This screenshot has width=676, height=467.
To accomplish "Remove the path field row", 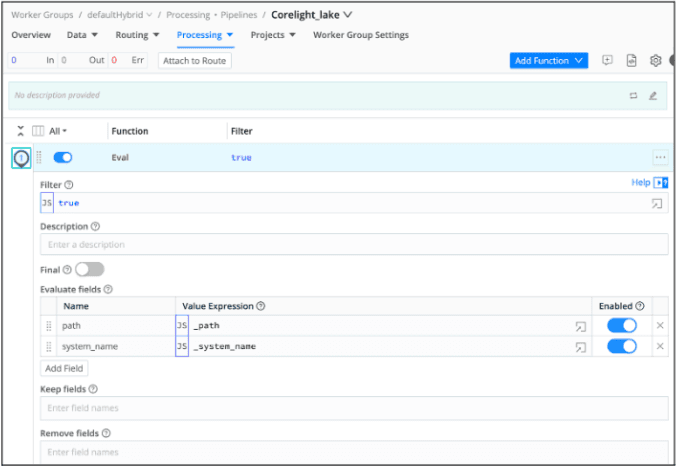I will pos(660,326).
